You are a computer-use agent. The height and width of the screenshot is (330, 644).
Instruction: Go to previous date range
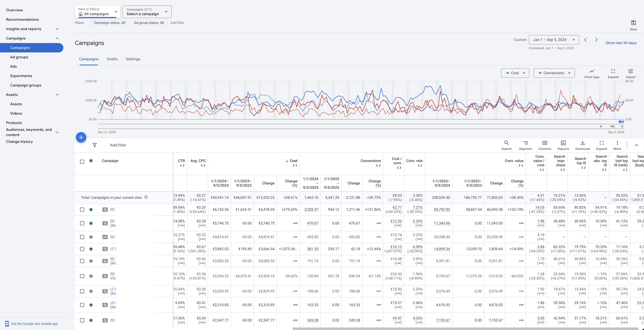tap(585, 40)
